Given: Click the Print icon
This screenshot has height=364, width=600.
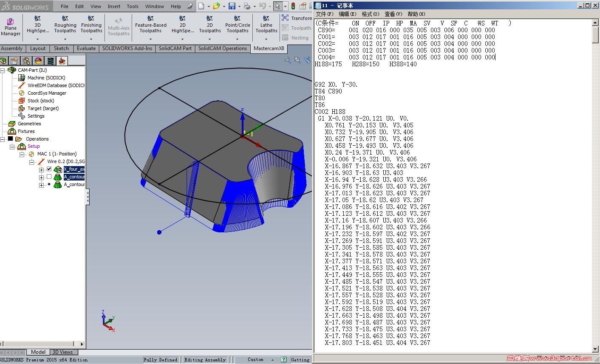Looking at the screenshot, I should click(247, 6).
